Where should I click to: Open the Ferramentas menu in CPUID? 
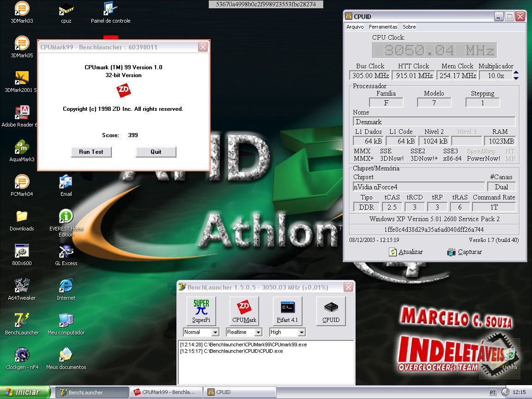click(x=383, y=27)
